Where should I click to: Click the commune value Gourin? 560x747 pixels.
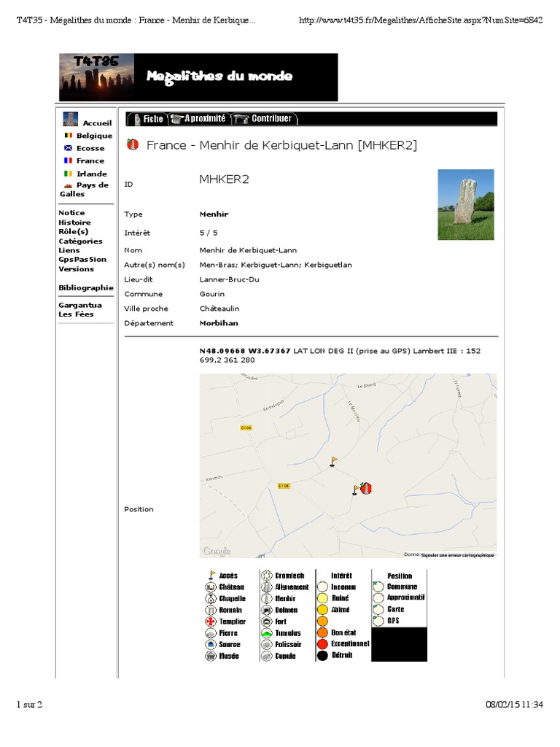coord(212,294)
